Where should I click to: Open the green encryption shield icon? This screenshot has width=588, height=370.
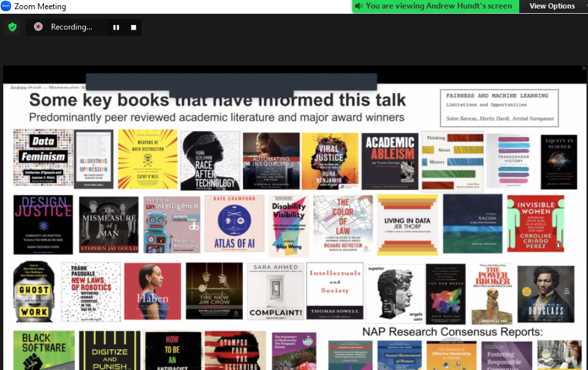(12, 27)
